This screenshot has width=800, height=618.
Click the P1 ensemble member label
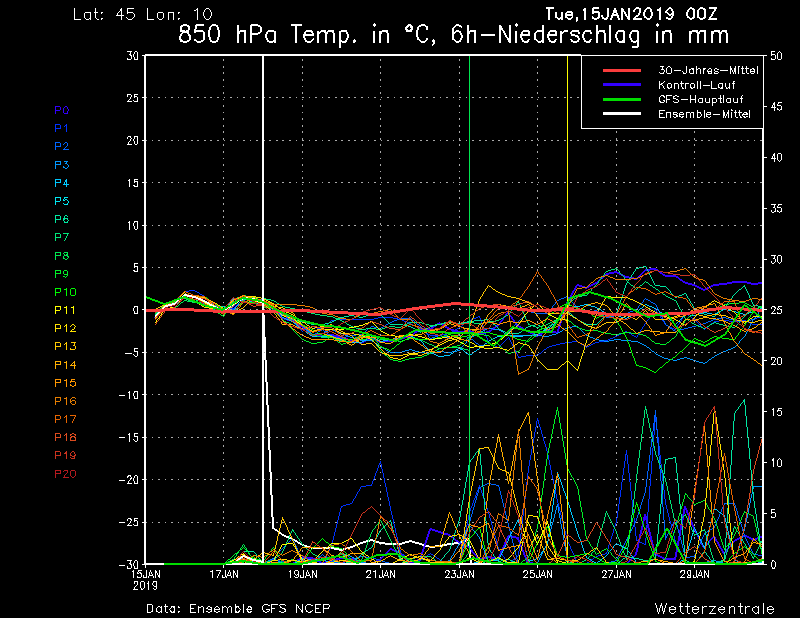[61, 128]
